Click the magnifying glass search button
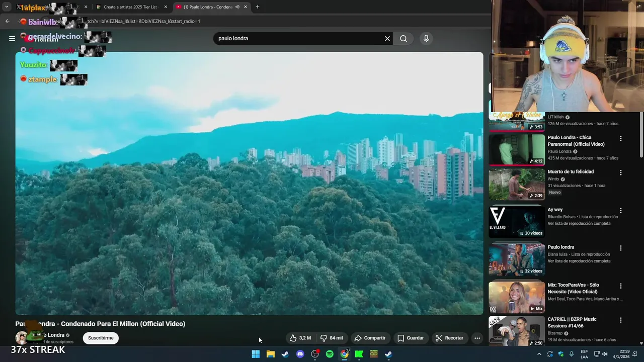The width and height of the screenshot is (644, 362). tap(404, 39)
